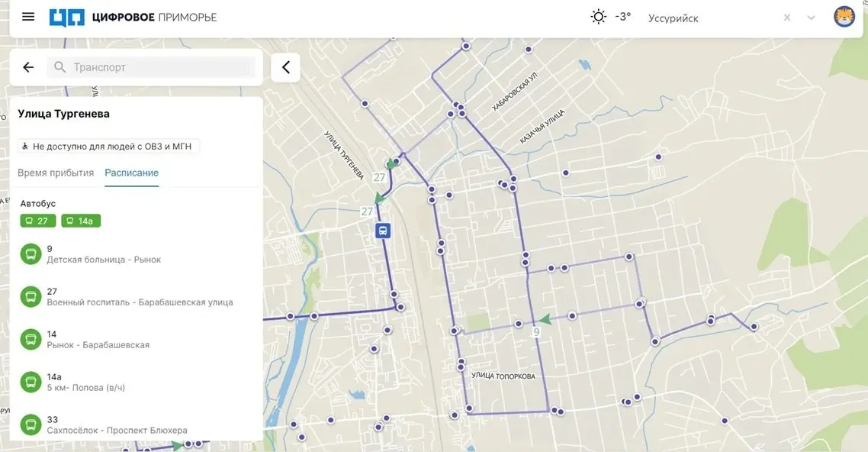Image resolution: width=868 pixels, height=452 pixels.
Task: Collapse the side panel with chevron
Action: [286, 67]
